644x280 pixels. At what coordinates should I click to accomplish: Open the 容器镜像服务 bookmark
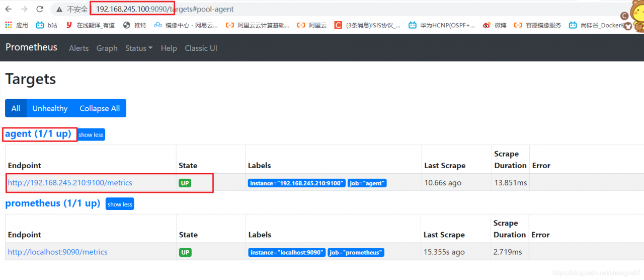537,25
